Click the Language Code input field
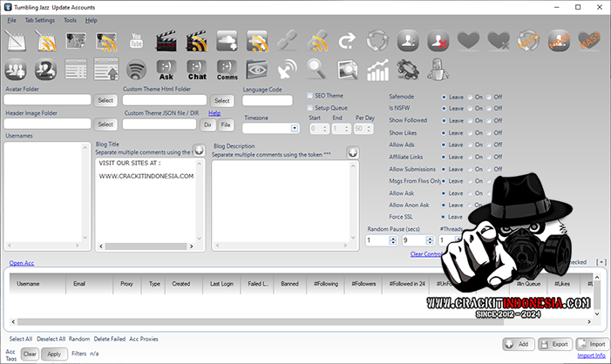The width and height of the screenshot is (611, 364). (x=267, y=100)
